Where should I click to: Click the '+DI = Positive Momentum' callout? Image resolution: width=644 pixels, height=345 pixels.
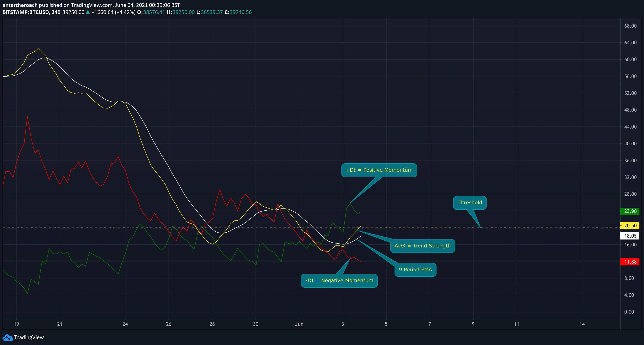pyautogui.click(x=379, y=170)
